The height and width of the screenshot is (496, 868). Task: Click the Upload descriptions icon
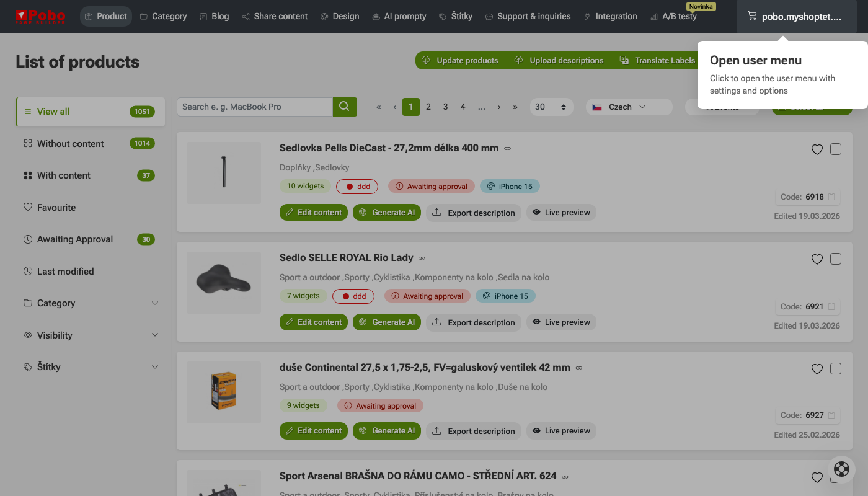(518, 60)
